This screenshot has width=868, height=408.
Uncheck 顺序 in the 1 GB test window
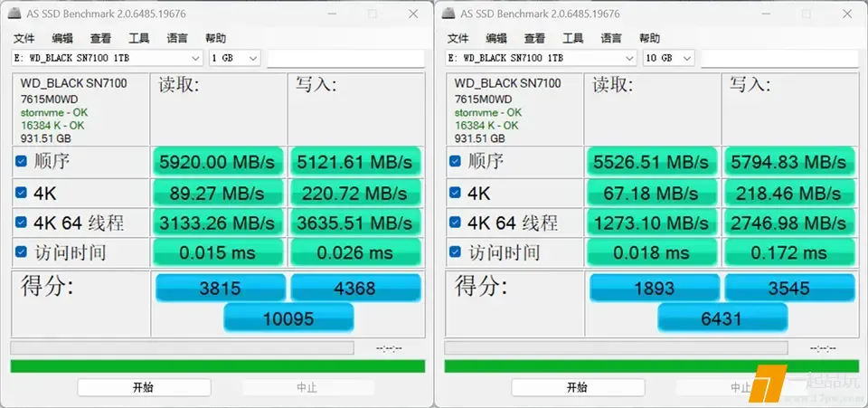point(21,162)
